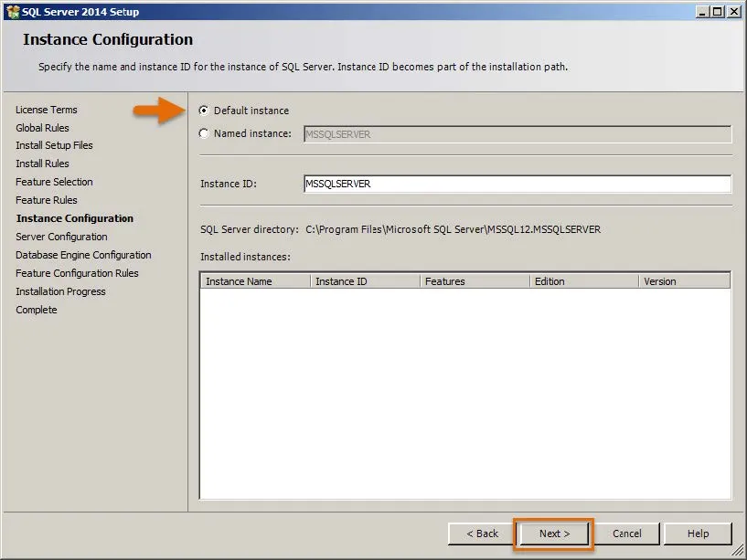
Task: Select Instance Configuration step in sidebar
Action: [75, 218]
